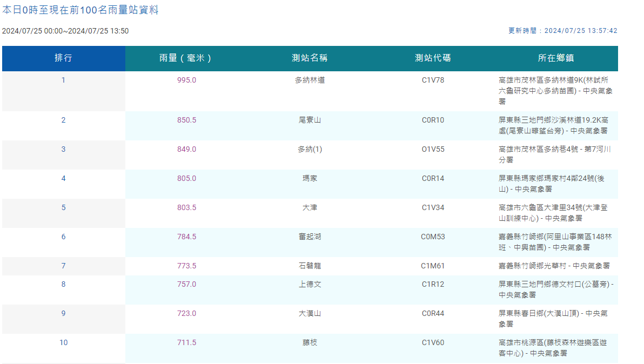Click the date range 2024/07/25 00:00~2024/07/25 13:50
The image size is (644, 364).
click(65, 31)
